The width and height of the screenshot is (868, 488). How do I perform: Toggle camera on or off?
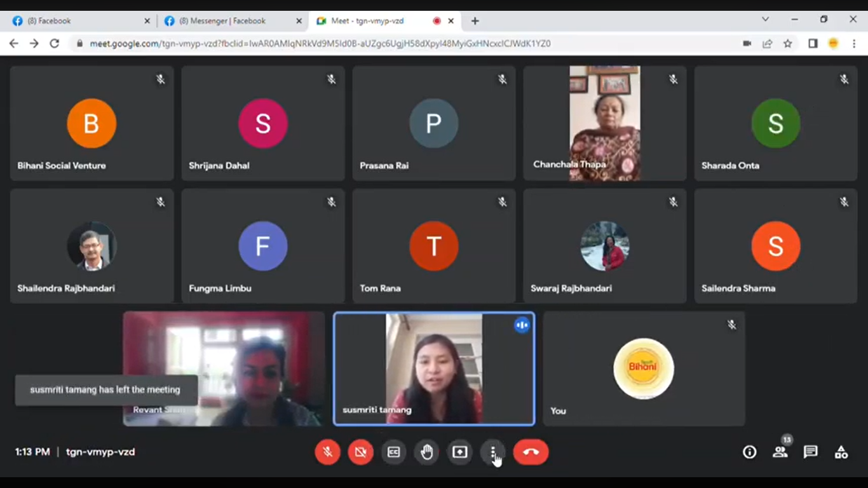pos(360,452)
